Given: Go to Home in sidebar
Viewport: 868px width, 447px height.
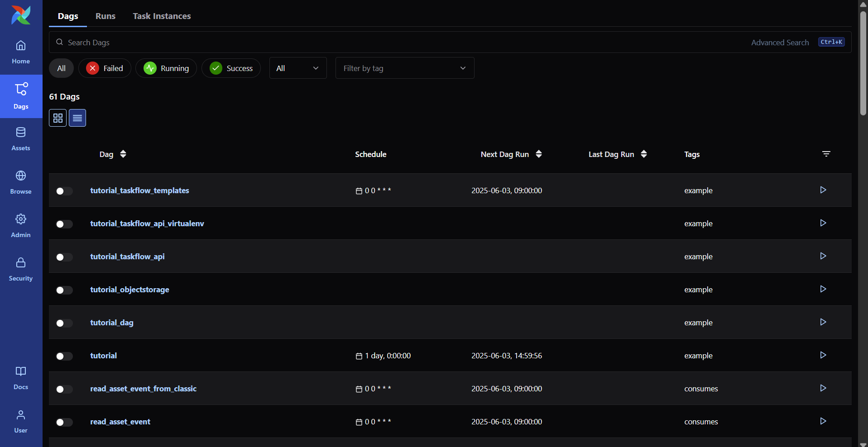Looking at the screenshot, I should (21, 52).
